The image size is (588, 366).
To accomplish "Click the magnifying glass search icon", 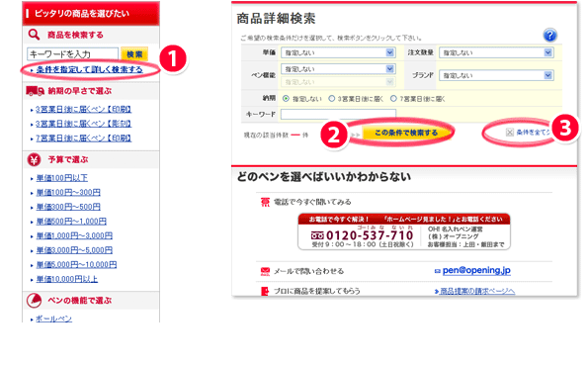I will tap(34, 35).
